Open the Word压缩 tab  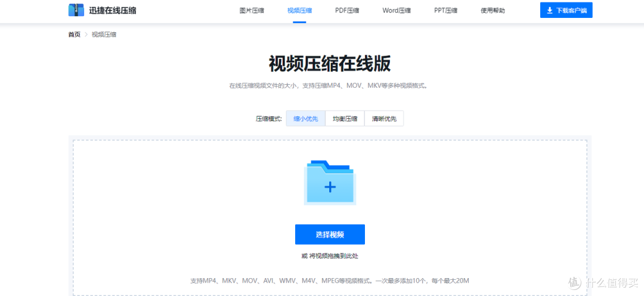(x=397, y=11)
